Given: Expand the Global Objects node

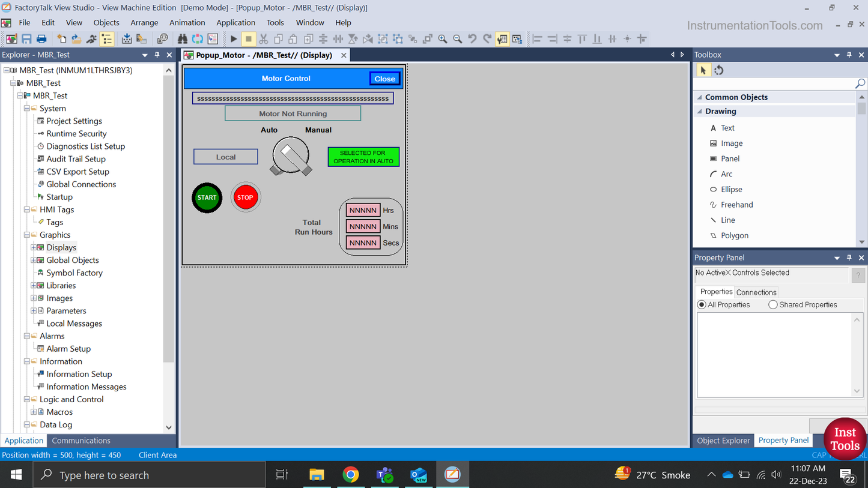Looking at the screenshot, I should (x=34, y=260).
